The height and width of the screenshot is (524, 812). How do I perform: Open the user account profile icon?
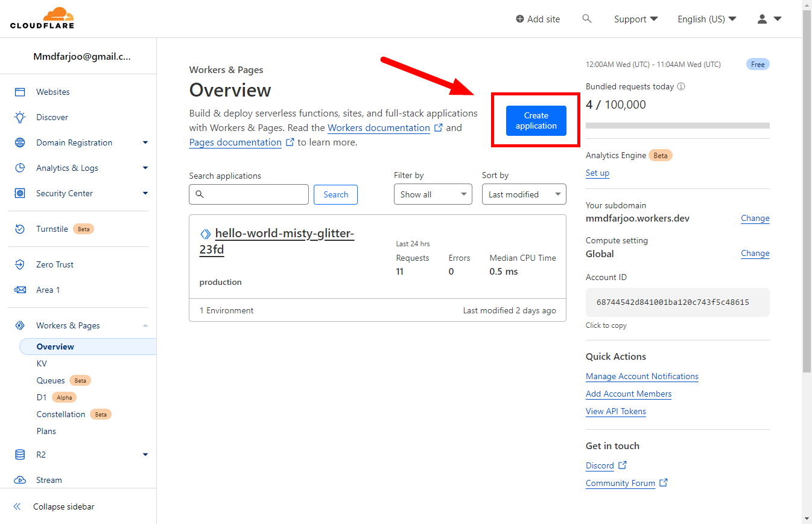tap(762, 19)
